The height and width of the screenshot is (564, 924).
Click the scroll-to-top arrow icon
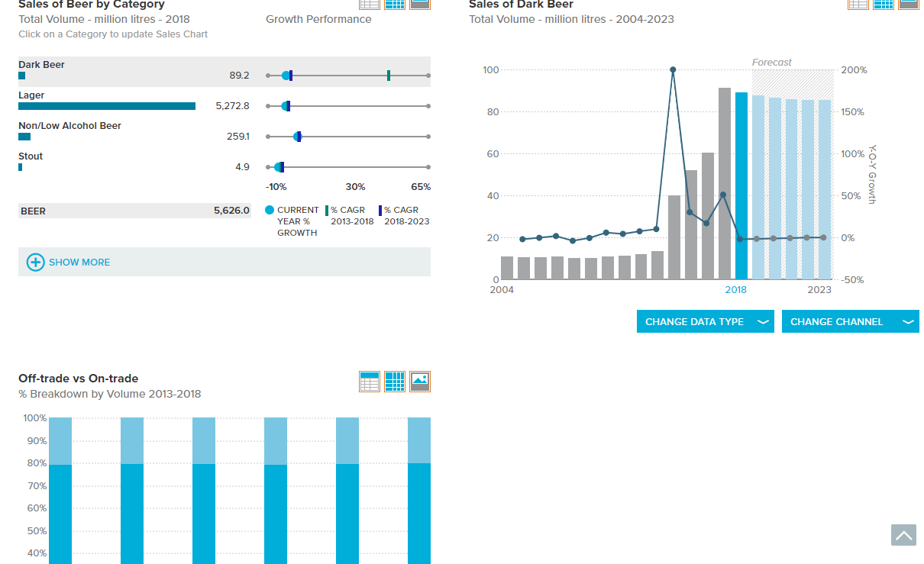point(903,535)
